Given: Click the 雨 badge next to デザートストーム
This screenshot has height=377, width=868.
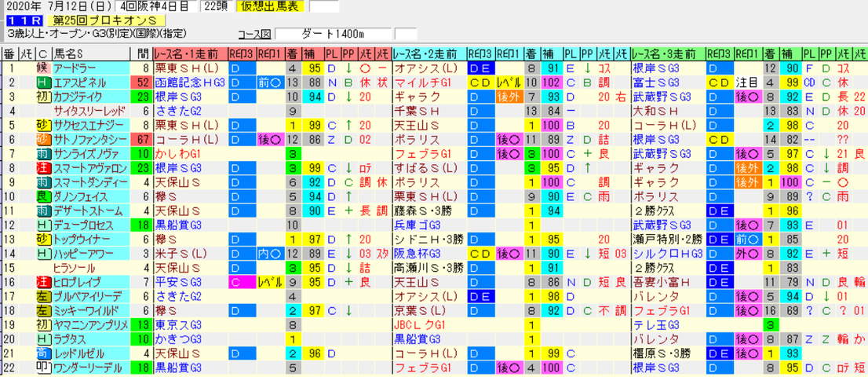Looking at the screenshot, I should point(42,211).
